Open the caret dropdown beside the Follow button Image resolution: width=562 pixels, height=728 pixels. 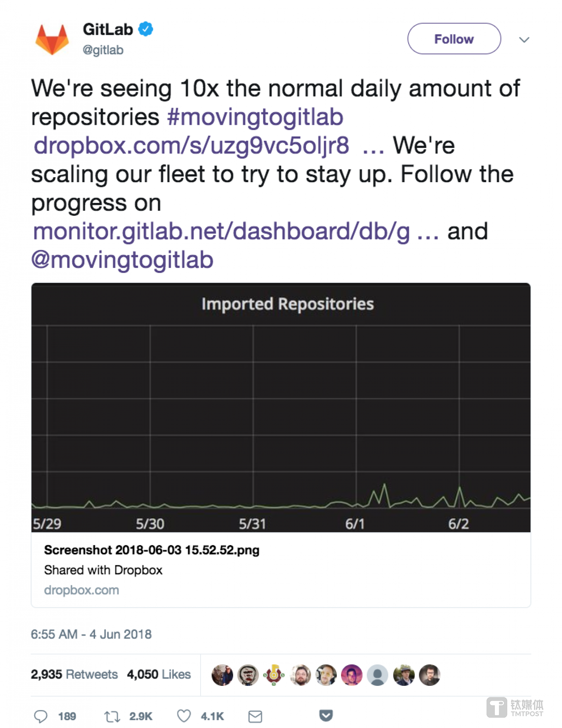click(525, 39)
